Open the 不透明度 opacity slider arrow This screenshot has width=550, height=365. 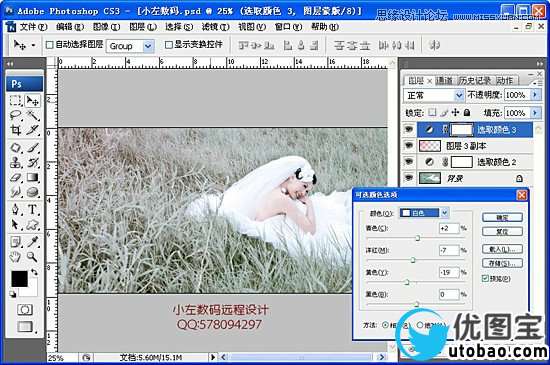535,95
